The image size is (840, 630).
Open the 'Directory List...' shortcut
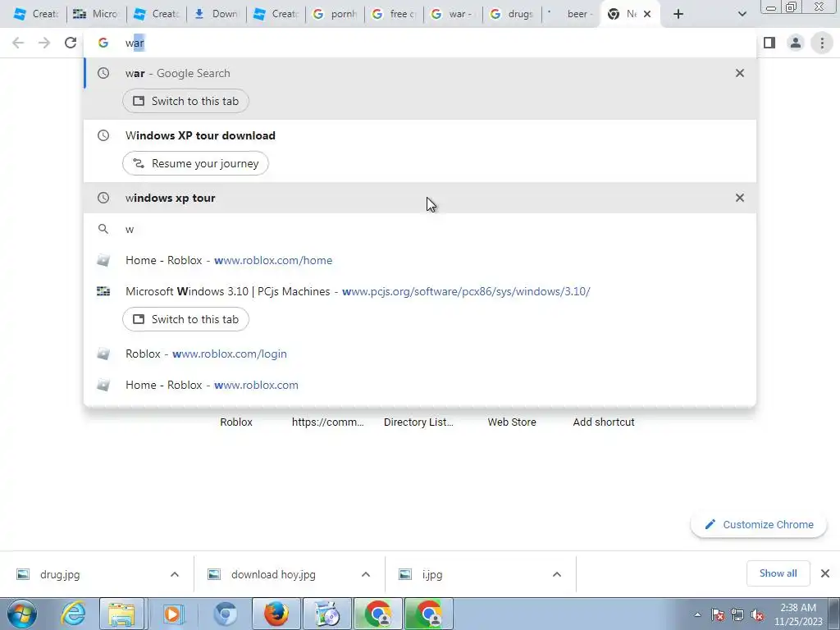click(x=419, y=422)
